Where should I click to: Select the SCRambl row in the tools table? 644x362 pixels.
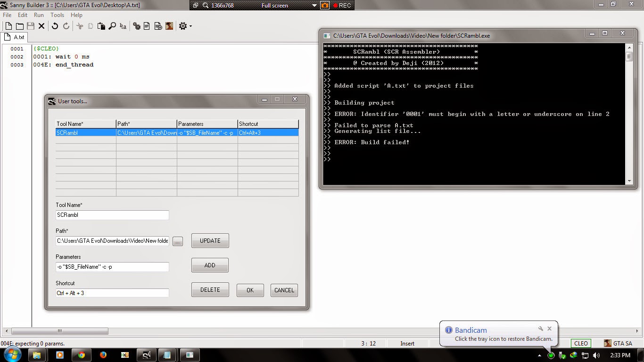click(177, 133)
